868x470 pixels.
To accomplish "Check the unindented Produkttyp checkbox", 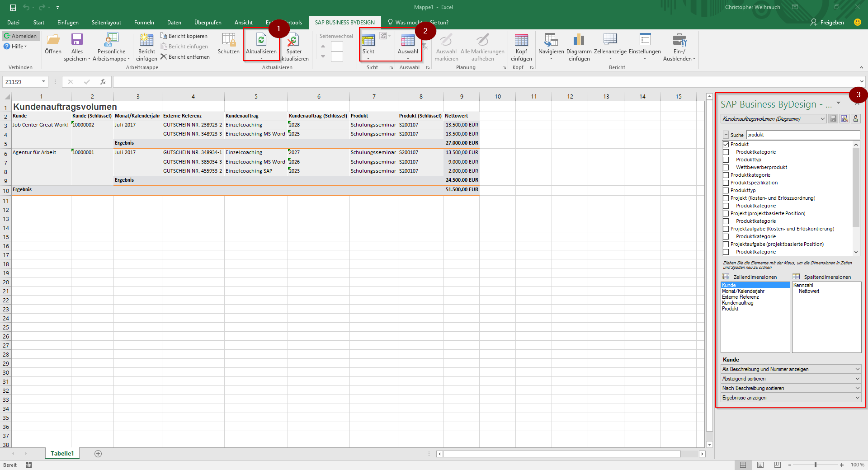I will [x=726, y=191].
